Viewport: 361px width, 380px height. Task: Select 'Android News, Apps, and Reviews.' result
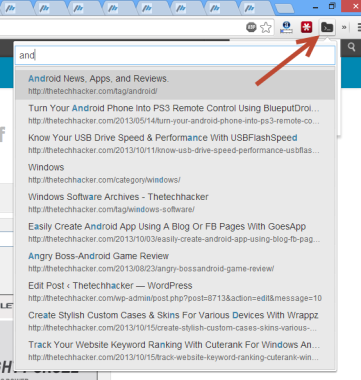(x=175, y=84)
